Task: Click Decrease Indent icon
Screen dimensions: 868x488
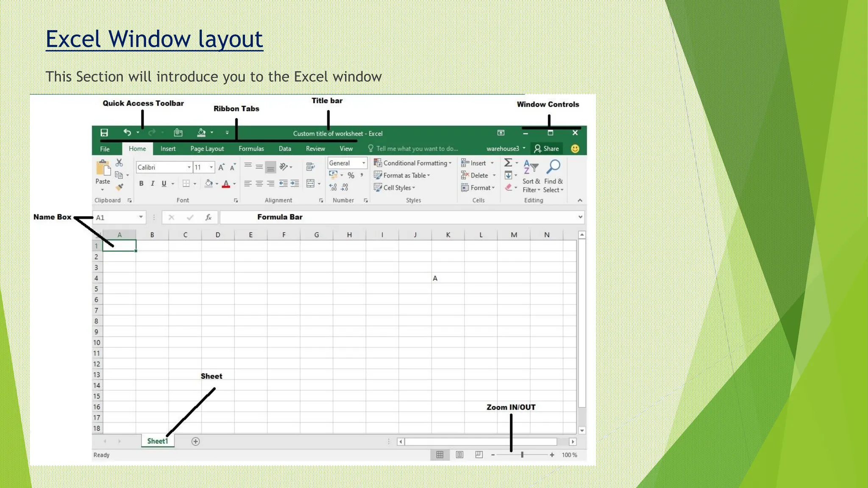Action: point(284,183)
